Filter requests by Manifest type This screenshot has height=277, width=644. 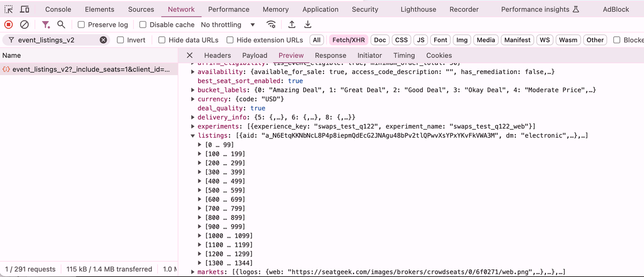pyautogui.click(x=517, y=40)
